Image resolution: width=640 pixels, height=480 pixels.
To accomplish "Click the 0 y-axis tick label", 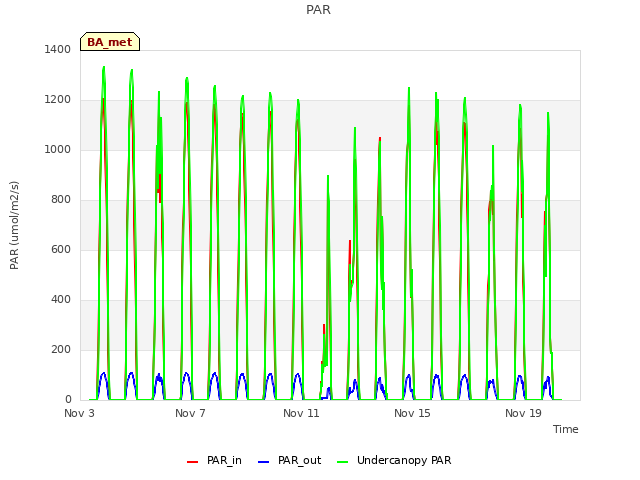I will [68, 400].
